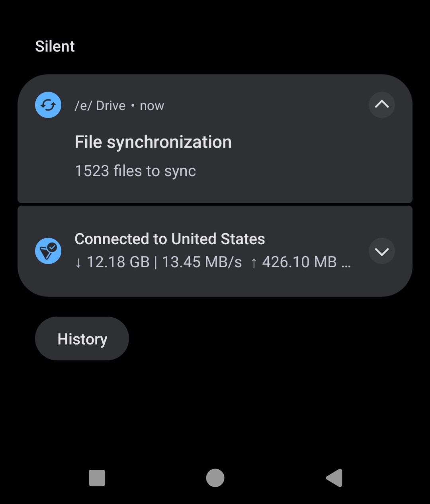Tap the Silent section header
Image resolution: width=430 pixels, height=504 pixels.
pos(55,46)
